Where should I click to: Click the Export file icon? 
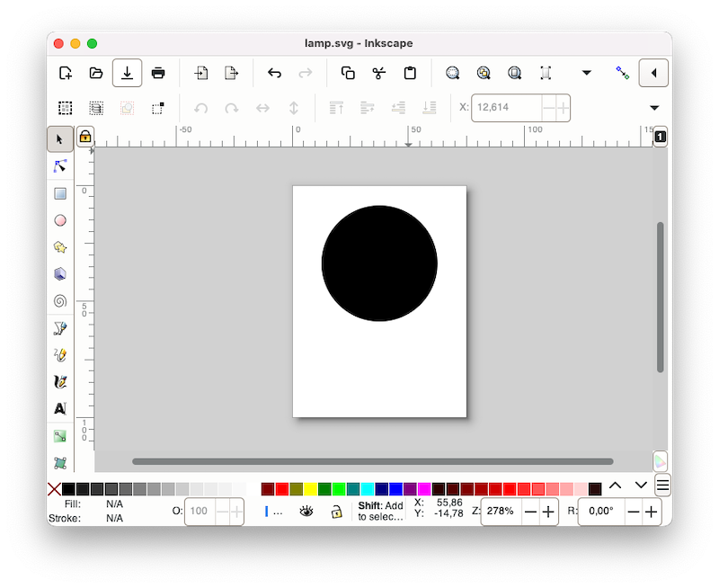tap(232, 73)
